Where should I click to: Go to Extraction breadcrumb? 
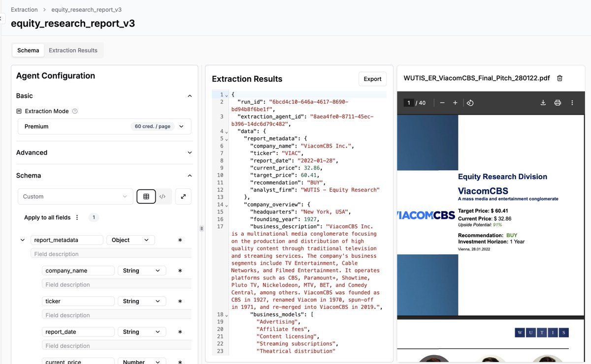pyautogui.click(x=24, y=9)
